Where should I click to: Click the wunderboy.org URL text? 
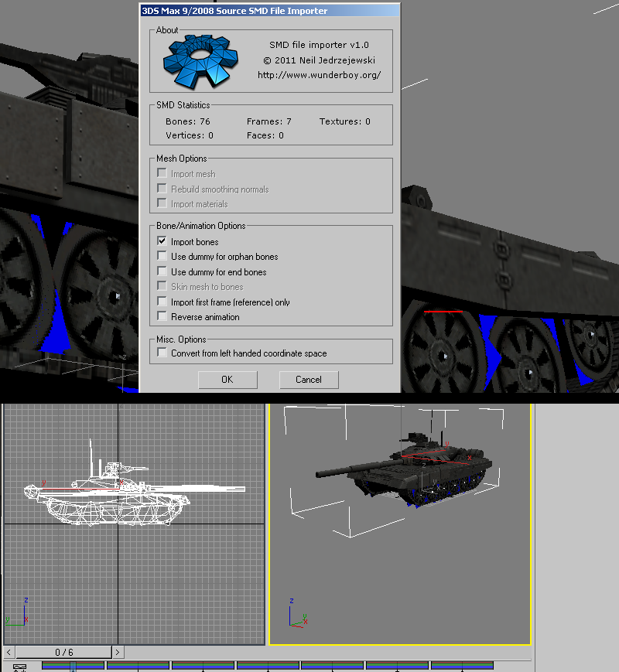point(319,76)
